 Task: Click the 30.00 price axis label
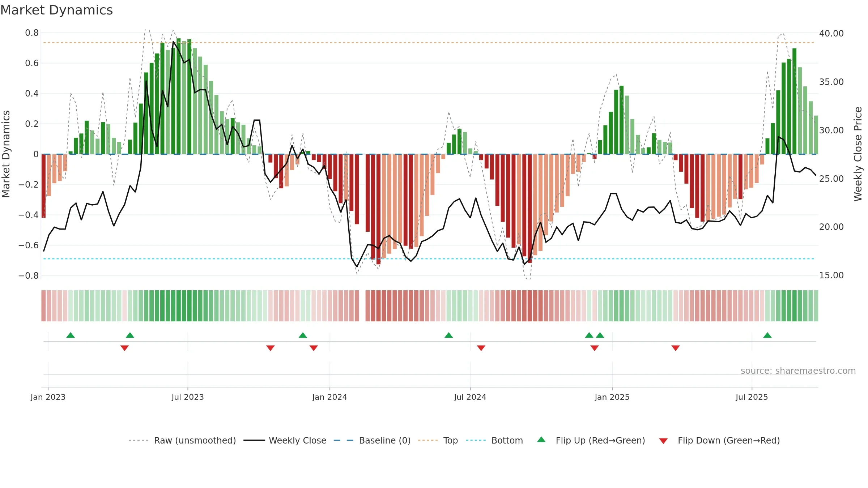pyautogui.click(x=831, y=130)
